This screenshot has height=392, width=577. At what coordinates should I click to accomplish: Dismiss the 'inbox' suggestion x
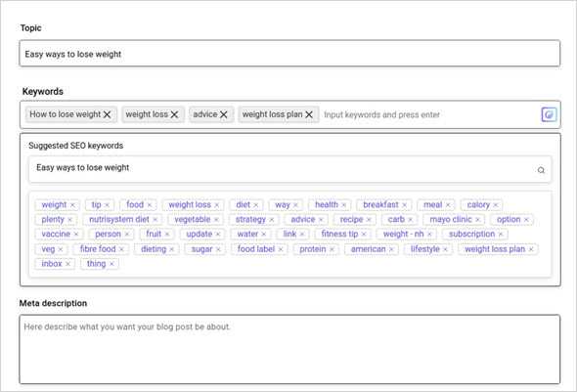coord(67,264)
